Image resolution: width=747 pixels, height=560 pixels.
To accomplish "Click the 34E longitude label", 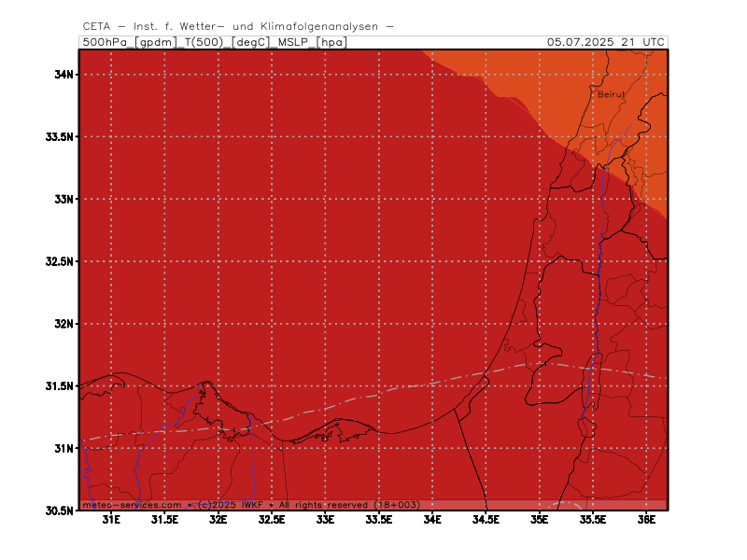I will pos(432,520).
